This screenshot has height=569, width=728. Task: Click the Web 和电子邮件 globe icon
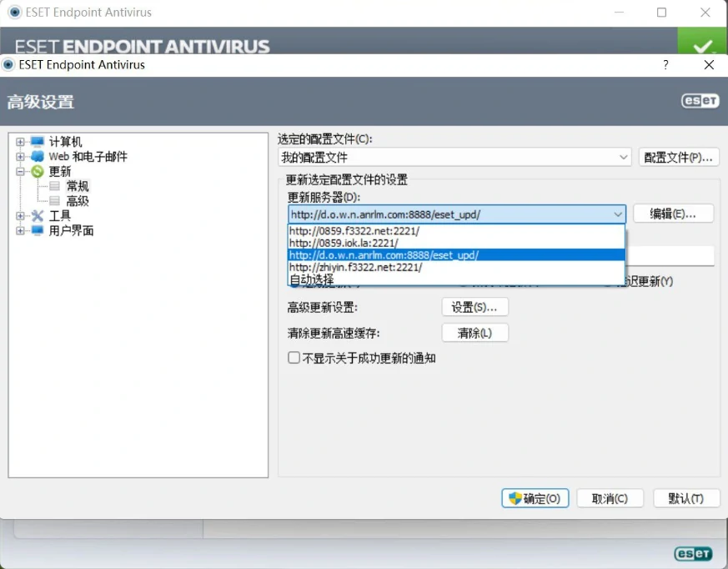pyautogui.click(x=37, y=157)
